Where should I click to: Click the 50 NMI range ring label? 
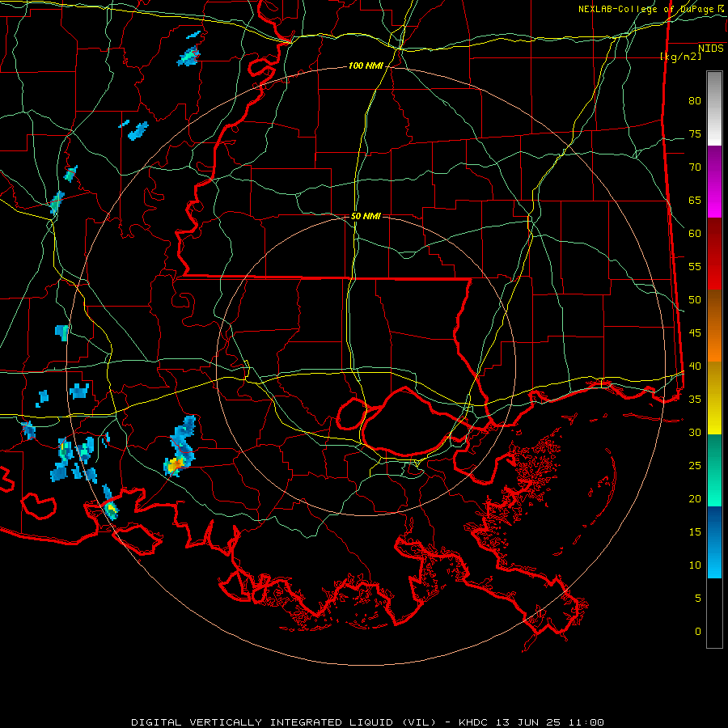pyautogui.click(x=366, y=216)
